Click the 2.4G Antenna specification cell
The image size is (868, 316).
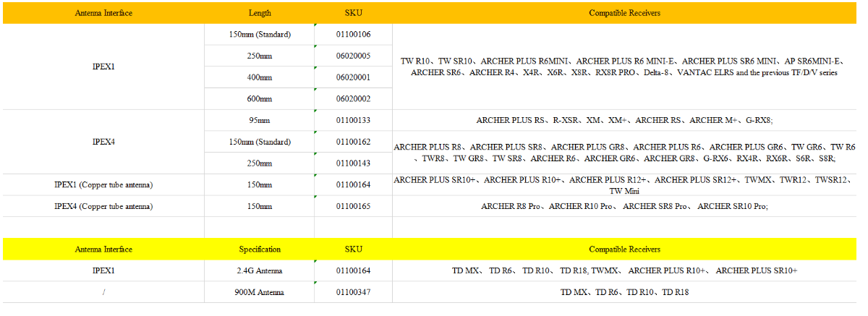(260, 270)
